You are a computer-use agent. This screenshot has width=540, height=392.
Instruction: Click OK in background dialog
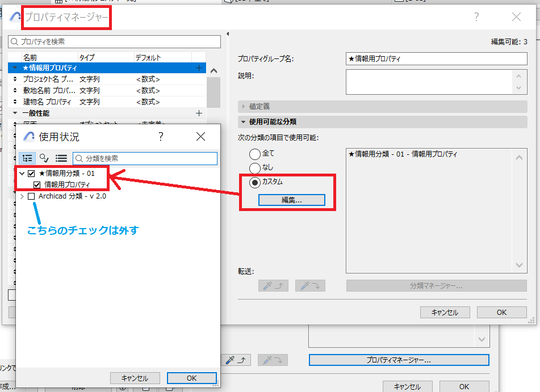464,386
